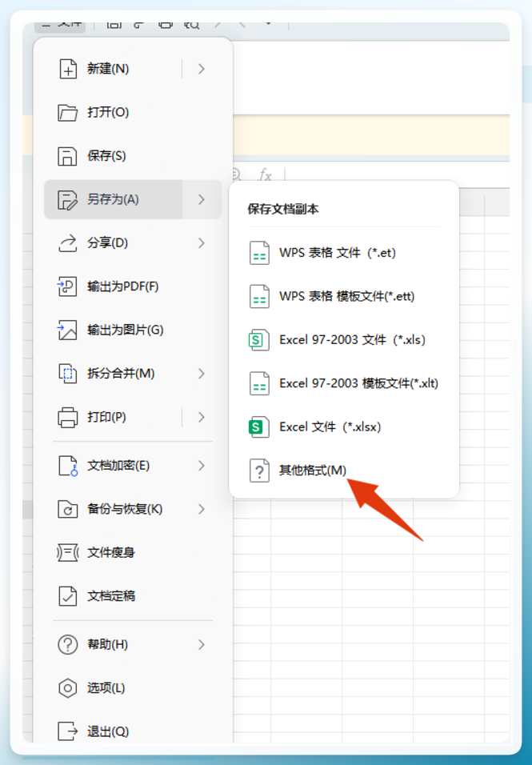Click the 文档定稿 finalize document icon

point(68,596)
